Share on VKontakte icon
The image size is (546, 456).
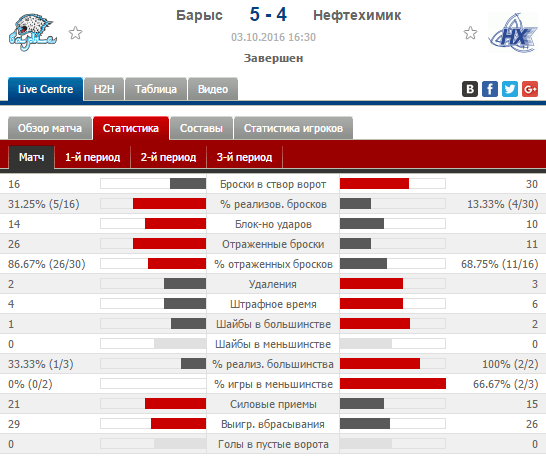click(x=470, y=89)
